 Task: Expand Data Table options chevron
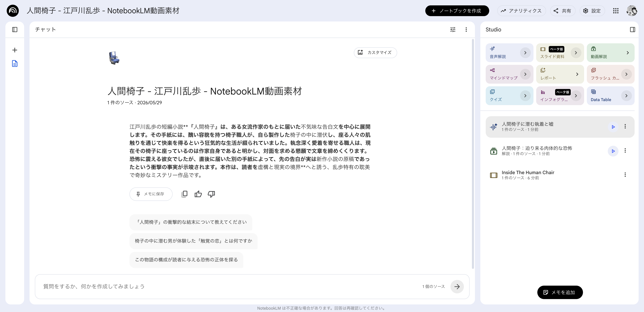click(x=626, y=96)
